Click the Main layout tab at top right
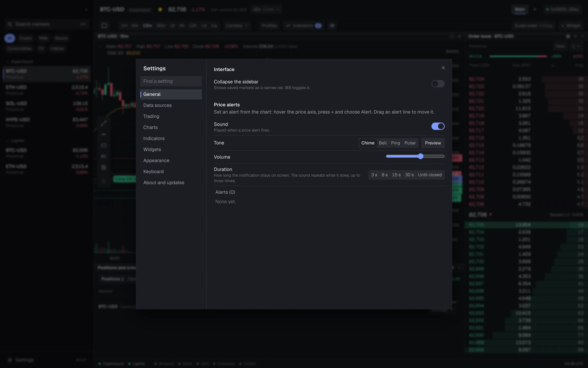The height and width of the screenshot is (368, 588). coord(520,10)
